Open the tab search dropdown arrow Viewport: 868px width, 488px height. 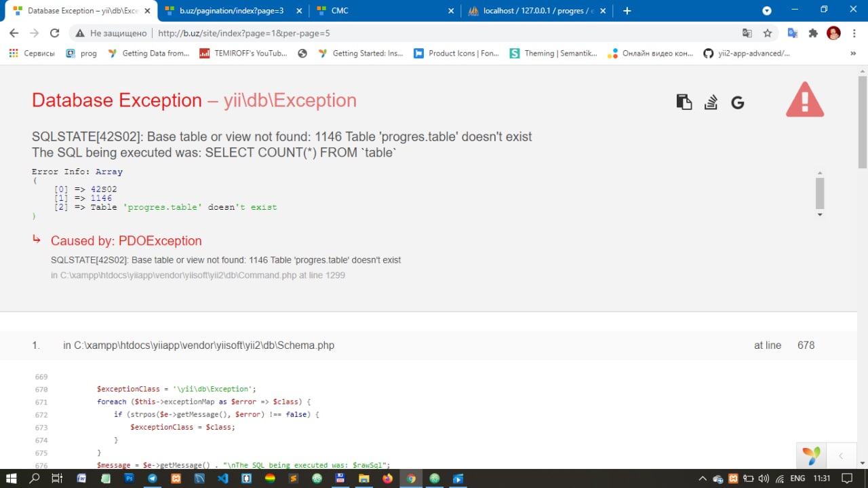click(x=767, y=11)
